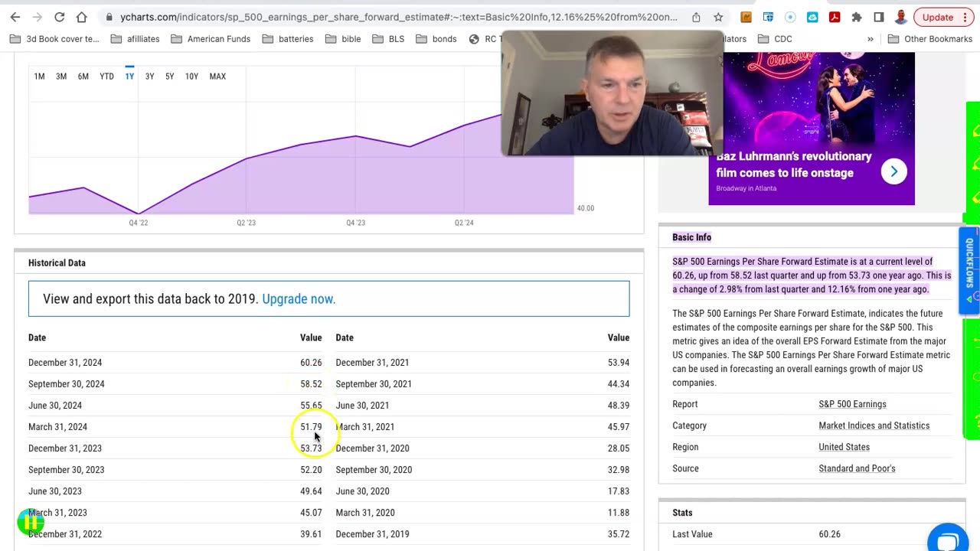Screen dimensions: 980x551
Task: Bookmark this page with the star icon
Action: pos(718,17)
